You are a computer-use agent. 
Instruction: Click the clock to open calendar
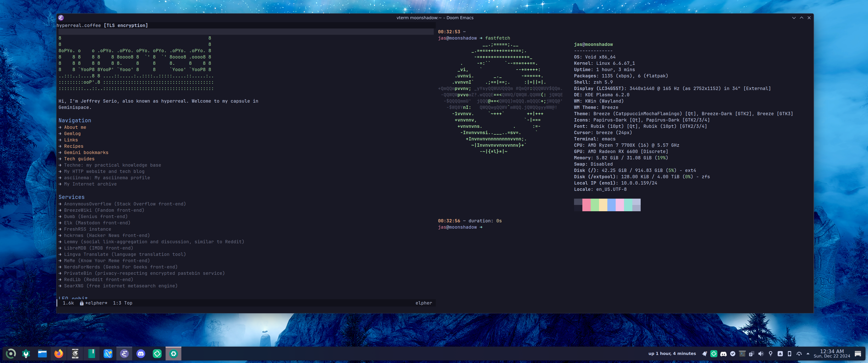coord(832,354)
